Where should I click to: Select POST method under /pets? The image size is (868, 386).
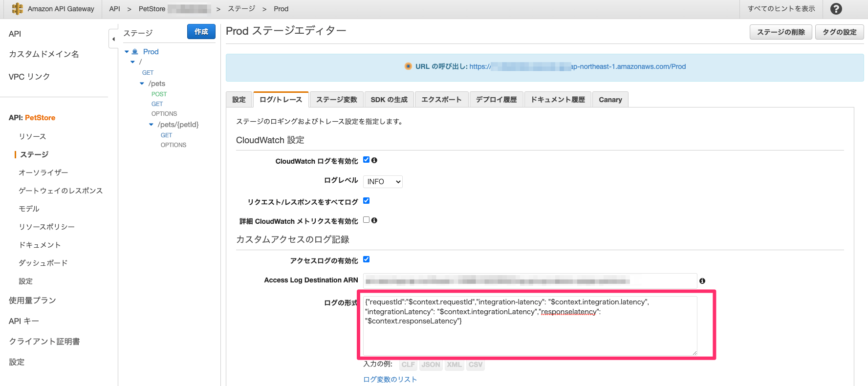[x=159, y=94]
